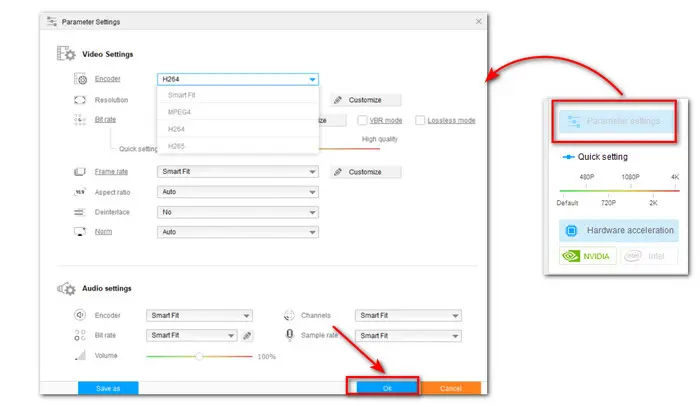Click the Frame rate icon
Image resolution: width=700 pixels, height=407 pixels.
coord(80,172)
